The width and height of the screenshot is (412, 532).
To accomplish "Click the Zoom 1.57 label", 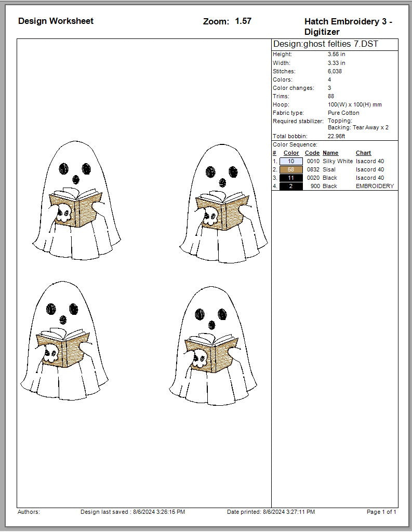I will 227,21.
